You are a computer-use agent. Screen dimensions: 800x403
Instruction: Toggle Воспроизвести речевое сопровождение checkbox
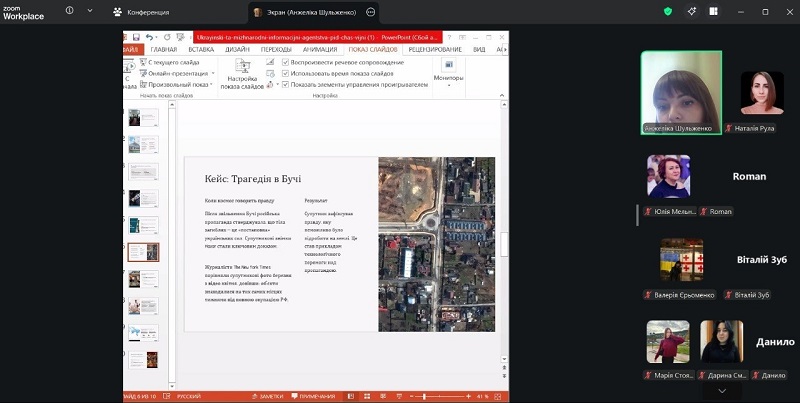(x=286, y=62)
